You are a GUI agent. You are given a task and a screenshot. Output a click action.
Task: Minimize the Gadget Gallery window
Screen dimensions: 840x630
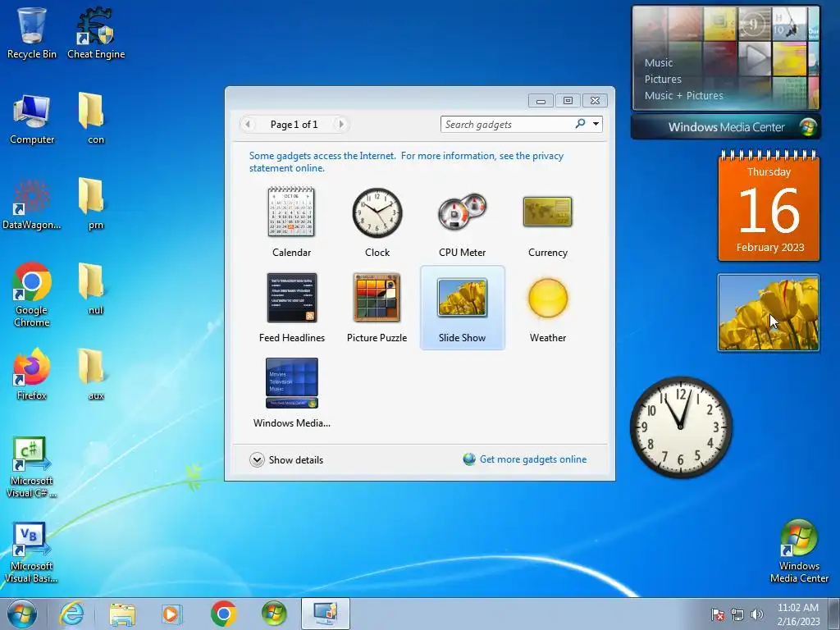(541, 101)
